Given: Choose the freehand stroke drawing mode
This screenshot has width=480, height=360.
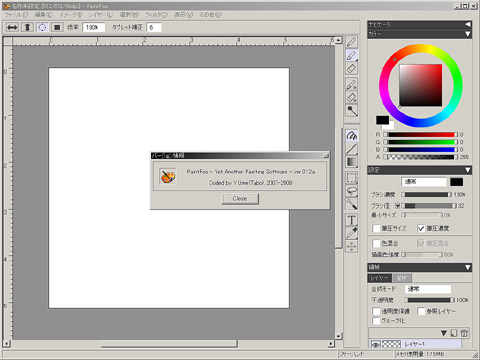Looking at the screenshot, I should click(352, 136).
